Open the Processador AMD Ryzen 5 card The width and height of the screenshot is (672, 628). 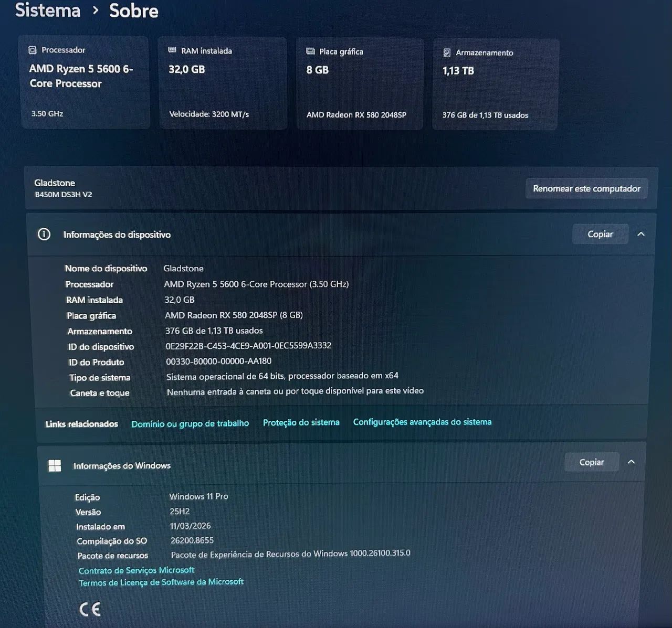tap(85, 82)
